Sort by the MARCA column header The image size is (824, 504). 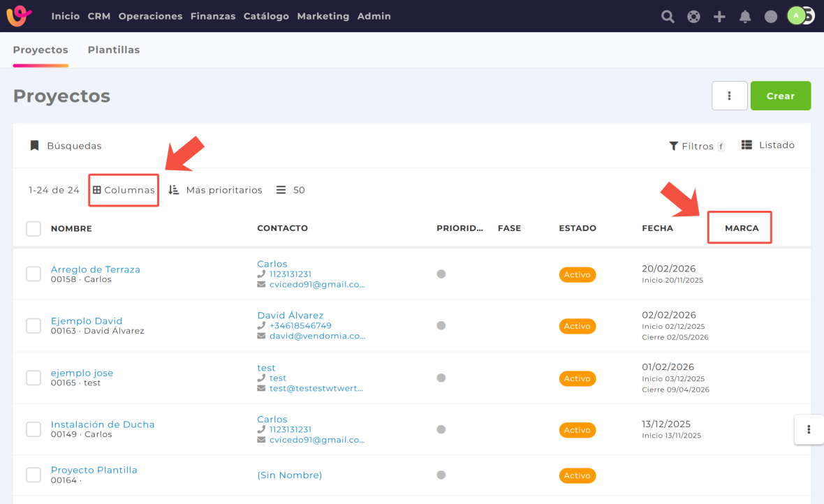(x=742, y=228)
